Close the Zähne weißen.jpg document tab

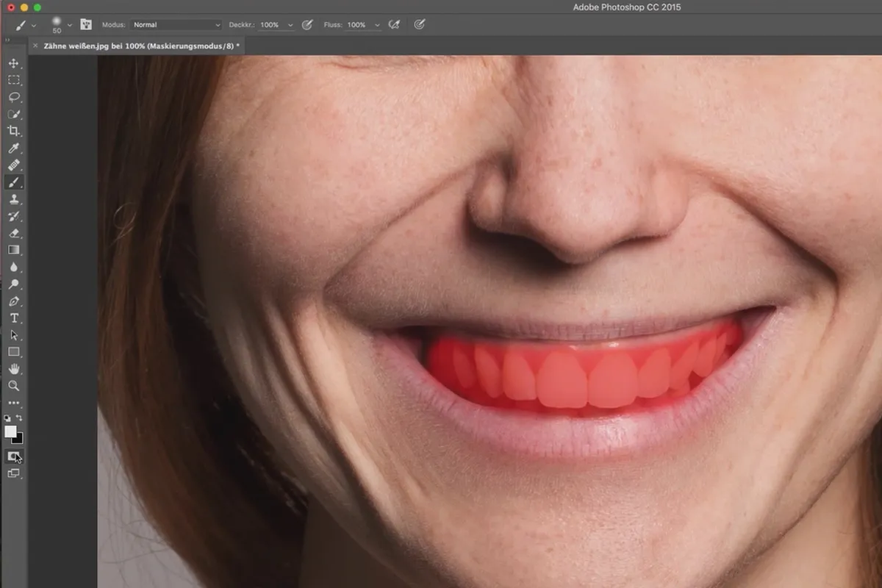(35, 46)
